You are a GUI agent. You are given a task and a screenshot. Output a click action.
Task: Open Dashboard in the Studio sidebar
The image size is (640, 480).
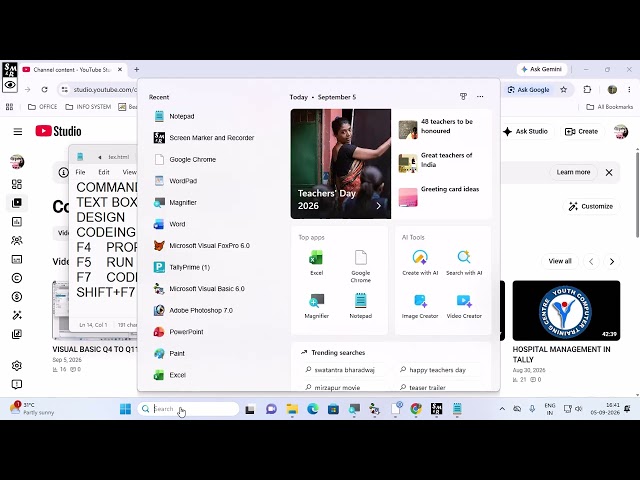click(x=17, y=184)
